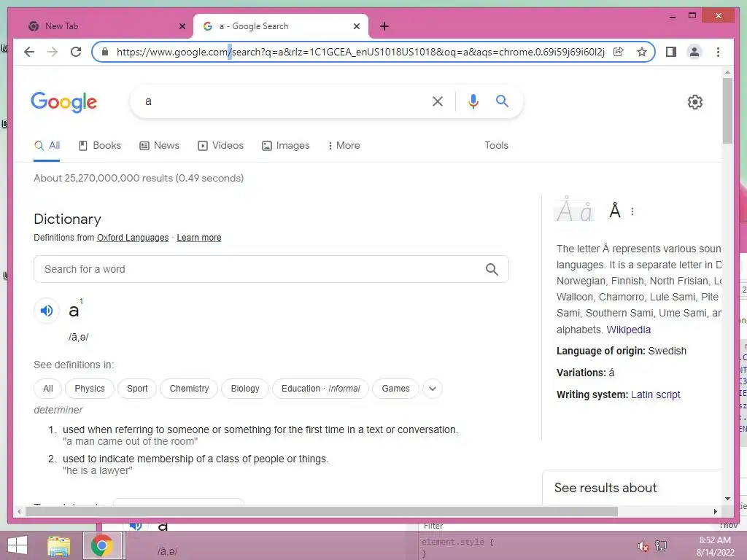Filter definitions to Sport

coord(137,389)
